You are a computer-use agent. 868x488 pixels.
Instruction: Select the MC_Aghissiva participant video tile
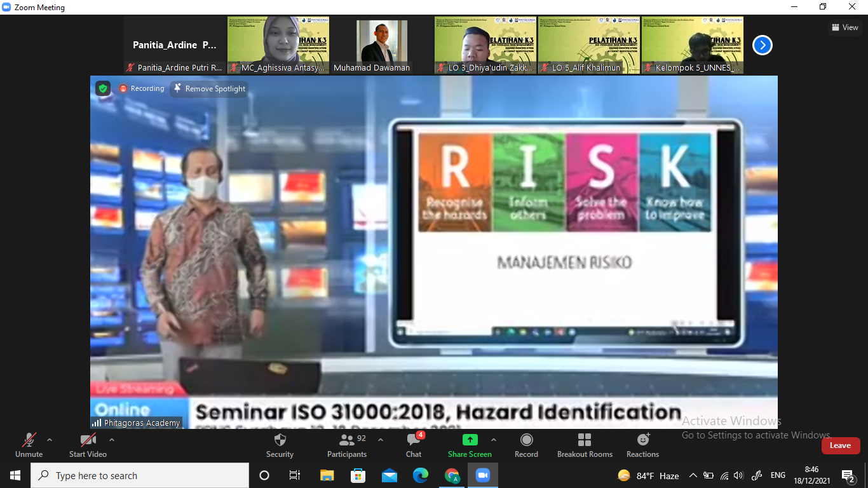click(x=278, y=45)
